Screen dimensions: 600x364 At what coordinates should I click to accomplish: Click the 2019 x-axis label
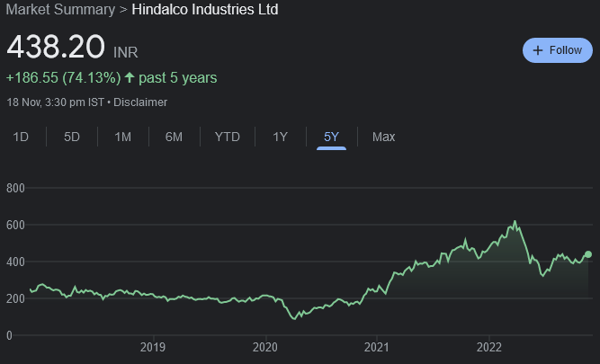153,347
